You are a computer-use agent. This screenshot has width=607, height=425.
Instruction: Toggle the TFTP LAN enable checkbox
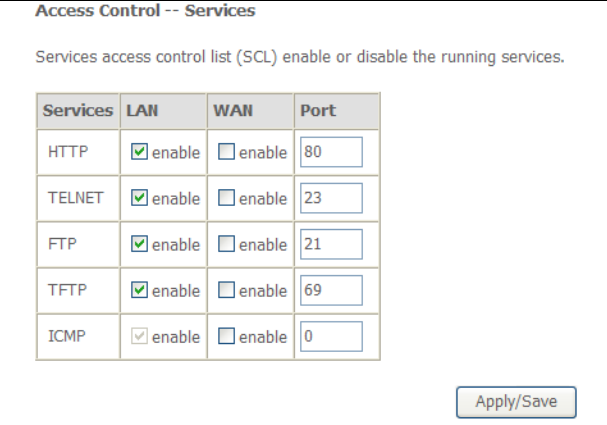click(141, 291)
